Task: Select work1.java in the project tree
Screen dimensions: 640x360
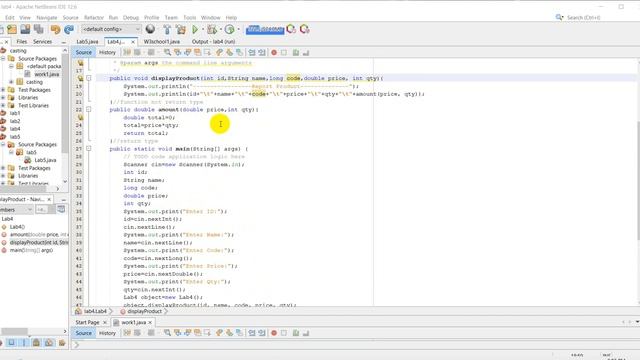Action: click(x=47, y=74)
